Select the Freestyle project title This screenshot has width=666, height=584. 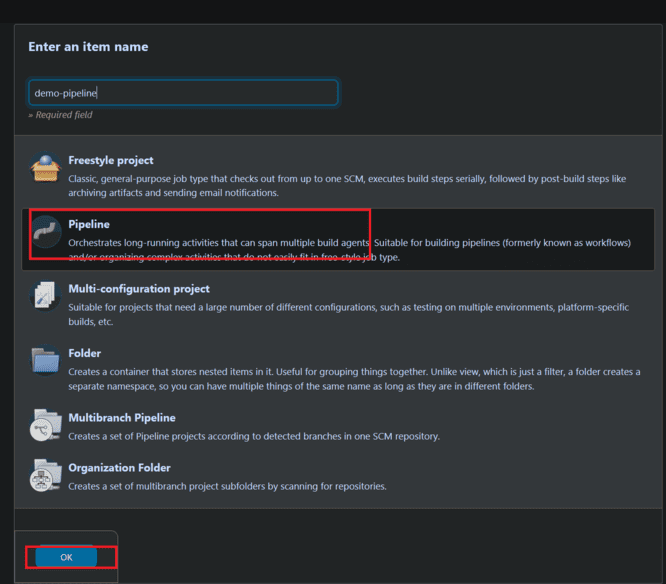111,161
